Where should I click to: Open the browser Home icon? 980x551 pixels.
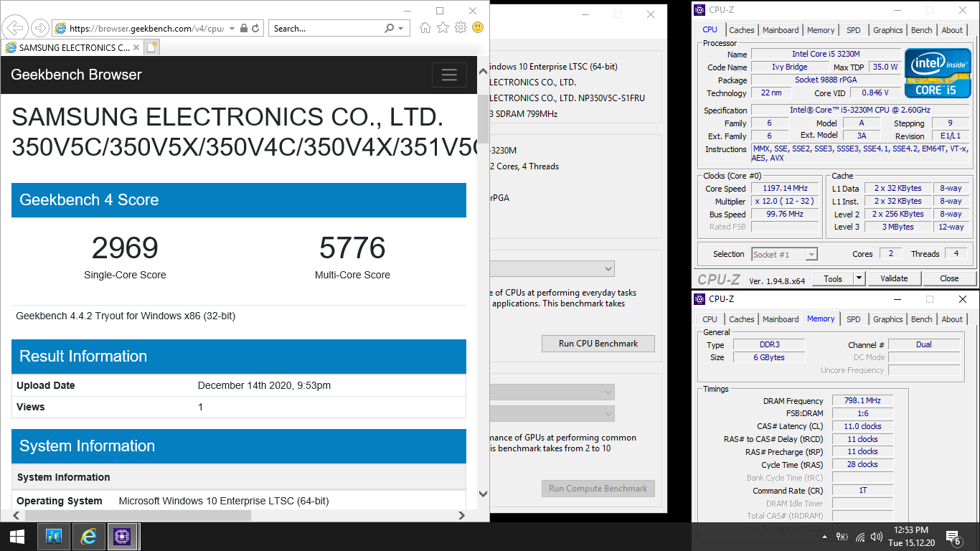[425, 27]
